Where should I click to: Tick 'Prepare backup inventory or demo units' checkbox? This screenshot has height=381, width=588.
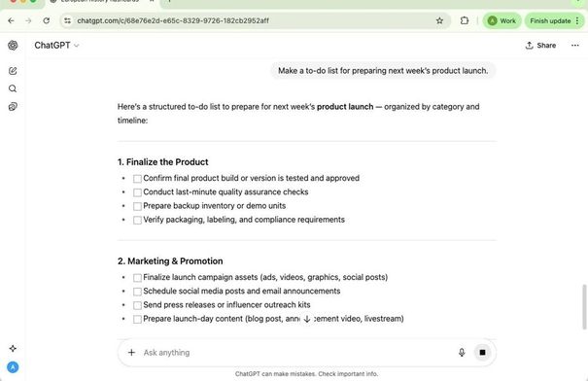(137, 206)
